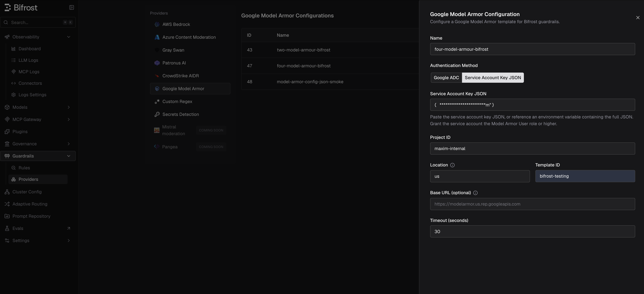This screenshot has width=644, height=294.
Task: Click four-model-armour-bifrost in table
Action: click(x=303, y=66)
